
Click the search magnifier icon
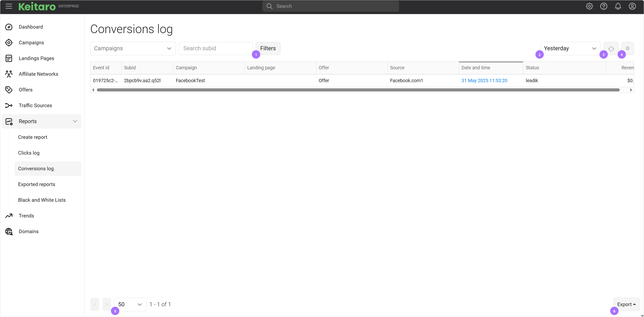tap(269, 6)
